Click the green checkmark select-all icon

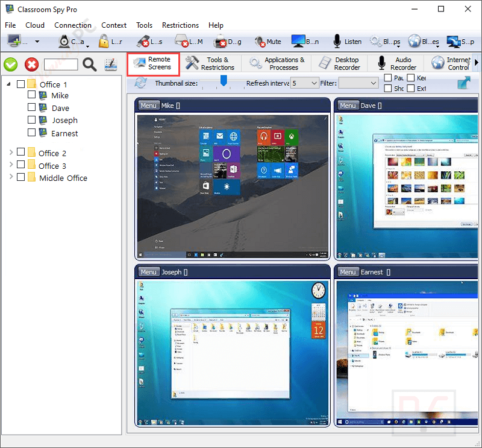tap(10, 65)
